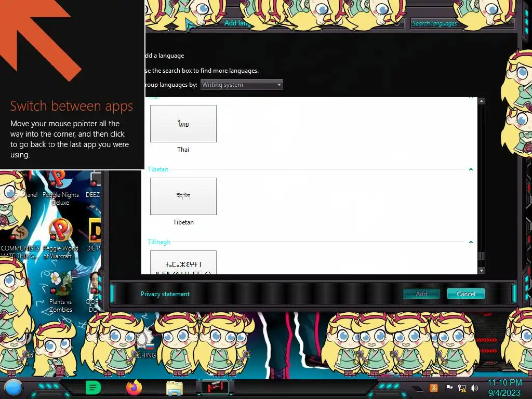Switch to the active Control Panel taskbar item

(x=215, y=388)
